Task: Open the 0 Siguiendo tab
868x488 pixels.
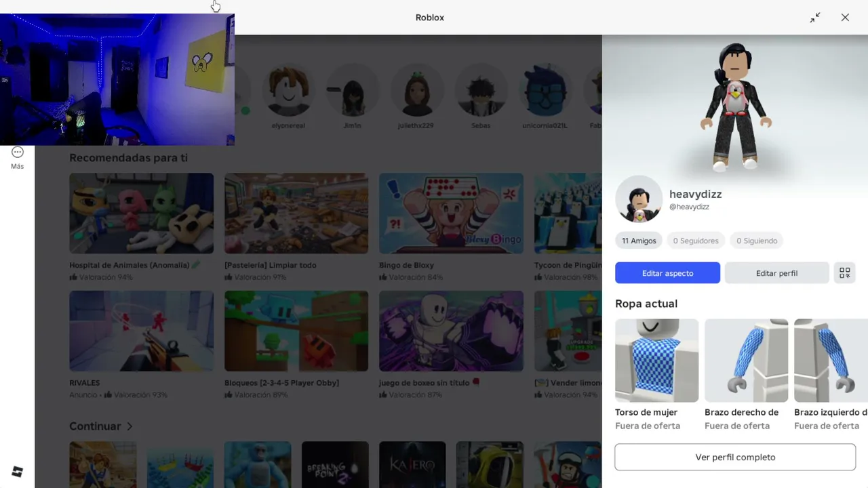Action: click(757, 241)
